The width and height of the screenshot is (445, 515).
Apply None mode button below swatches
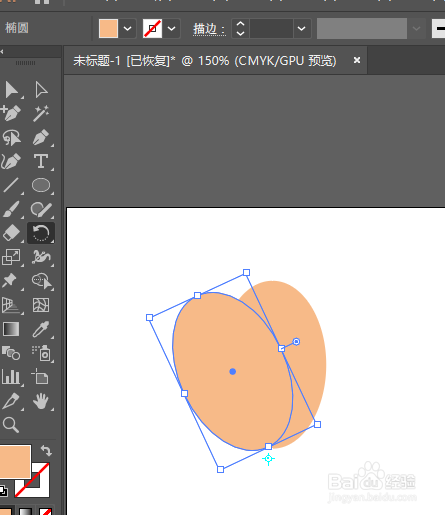[45, 512]
